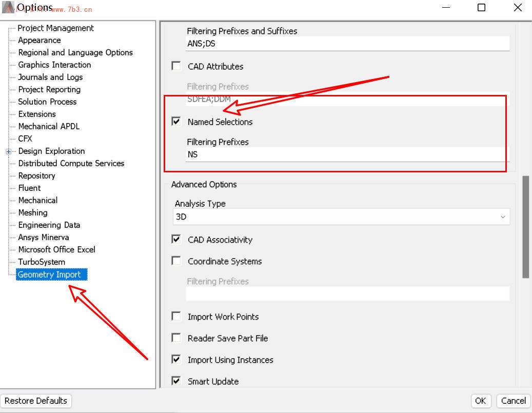Enable the CAD Attributes checkbox
Screen dimensions: 532x413
[176, 66]
